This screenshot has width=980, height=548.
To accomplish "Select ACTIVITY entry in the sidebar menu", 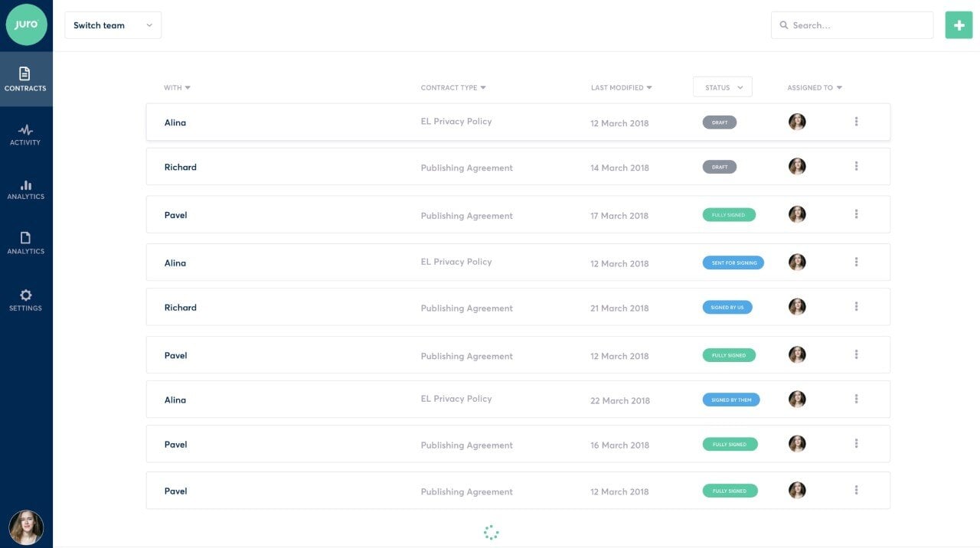I will pyautogui.click(x=25, y=141).
